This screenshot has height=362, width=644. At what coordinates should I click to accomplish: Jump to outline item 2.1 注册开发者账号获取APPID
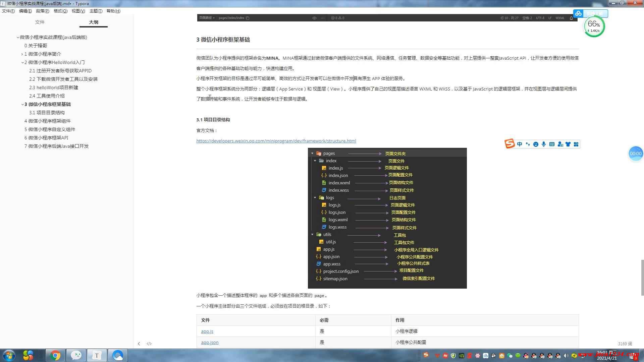60,71
